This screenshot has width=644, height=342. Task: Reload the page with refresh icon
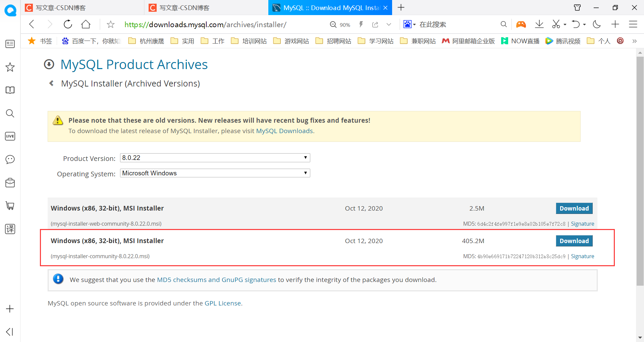pyautogui.click(x=68, y=24)
